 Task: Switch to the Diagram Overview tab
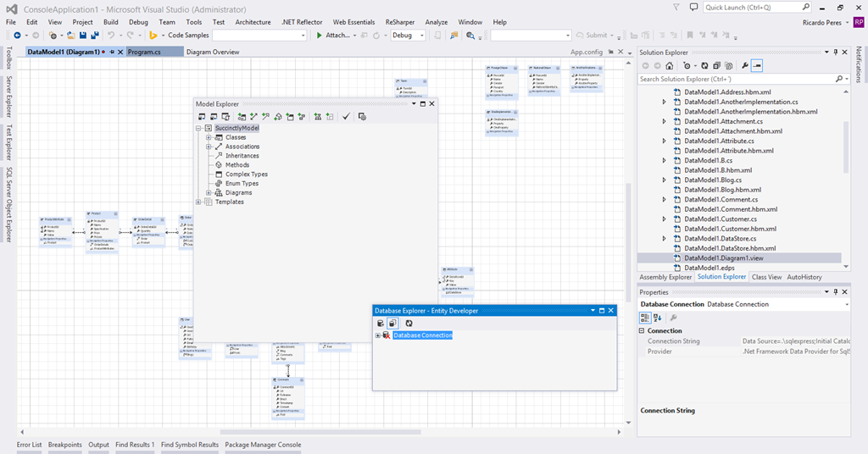(213, 52)
